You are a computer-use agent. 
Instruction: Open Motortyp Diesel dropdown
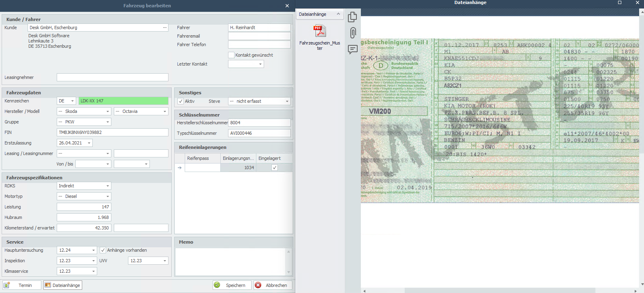(x=108, y=196)
